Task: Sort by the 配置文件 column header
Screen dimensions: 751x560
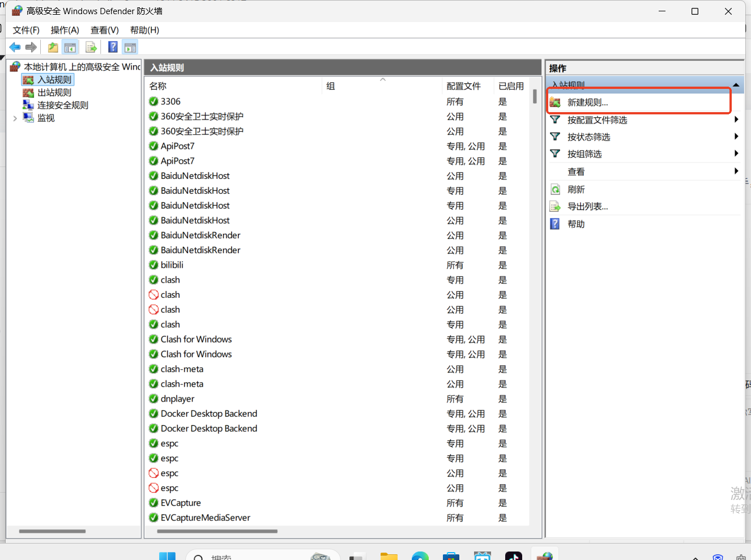Action: [x=468, y=86]
